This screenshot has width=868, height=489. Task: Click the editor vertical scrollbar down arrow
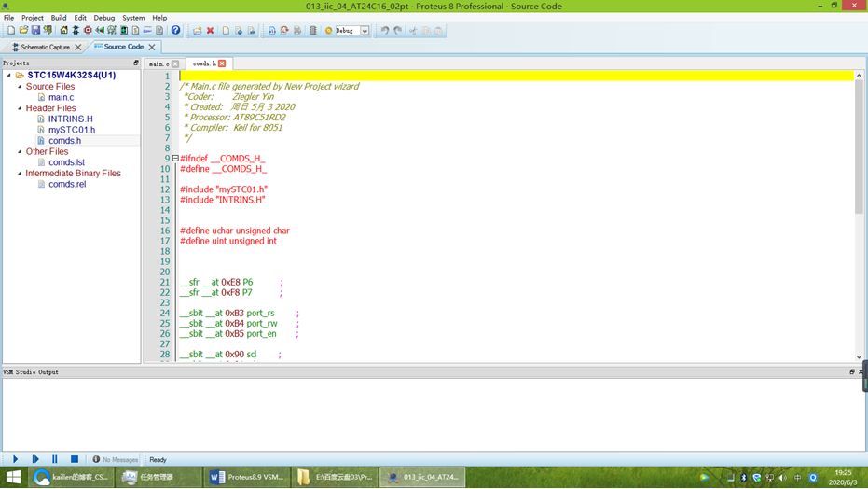click(x=859, y=357)
